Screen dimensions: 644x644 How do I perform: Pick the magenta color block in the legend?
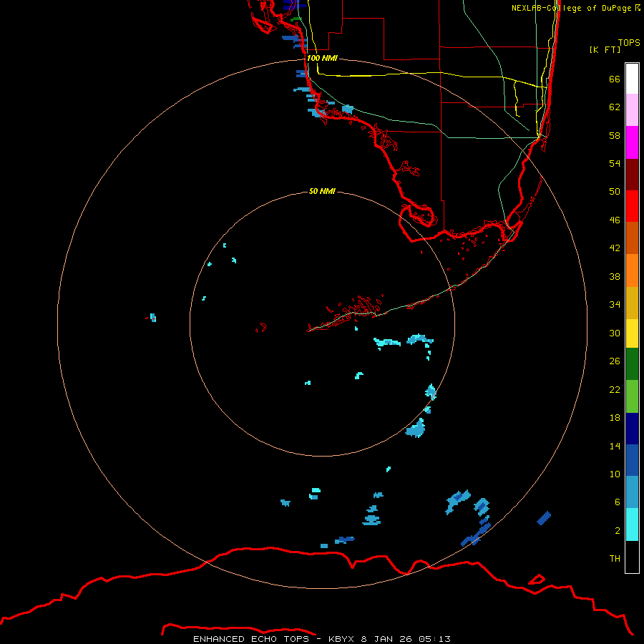coord(632,142)
